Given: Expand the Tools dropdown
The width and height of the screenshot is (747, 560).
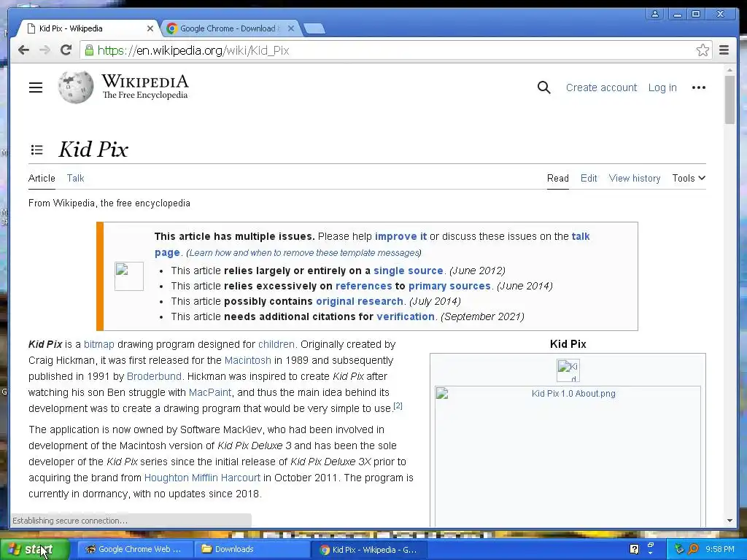Looking at the screenshot, I should [689, 178].
